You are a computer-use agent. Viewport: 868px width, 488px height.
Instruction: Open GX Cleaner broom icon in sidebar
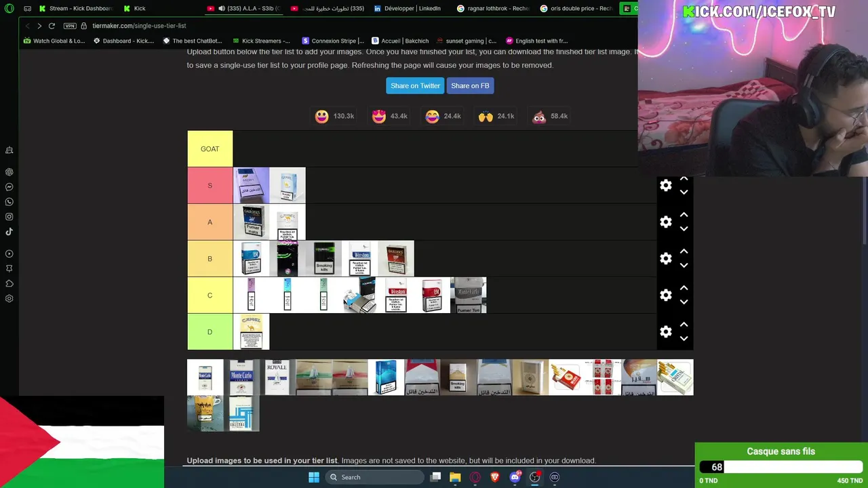click(9, 150)
